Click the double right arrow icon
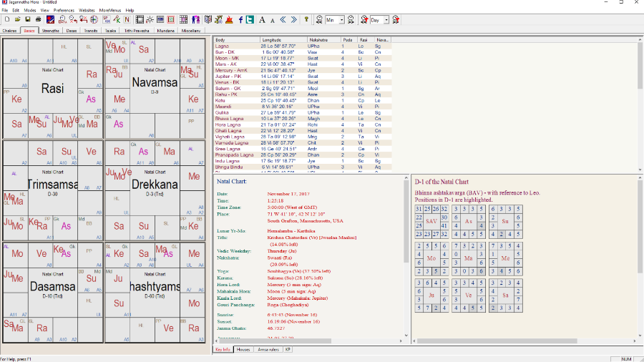Screen dimensions: 644x362 [293, 19]
